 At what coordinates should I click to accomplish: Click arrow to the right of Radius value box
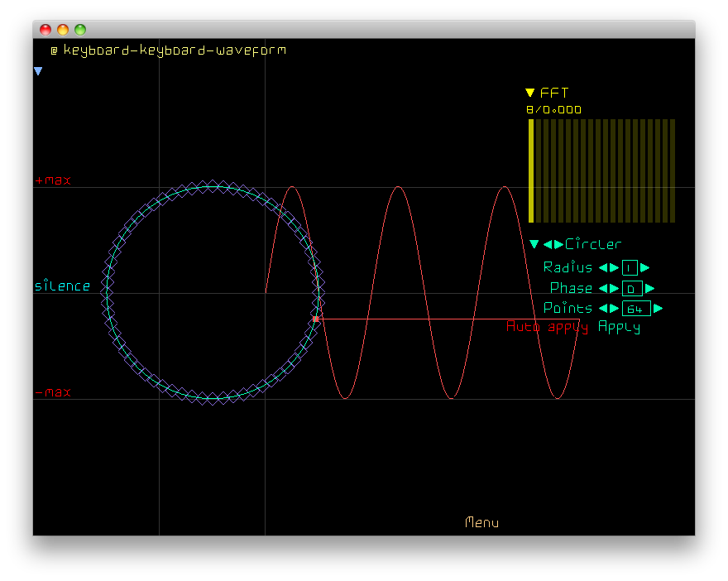point(645,267)
